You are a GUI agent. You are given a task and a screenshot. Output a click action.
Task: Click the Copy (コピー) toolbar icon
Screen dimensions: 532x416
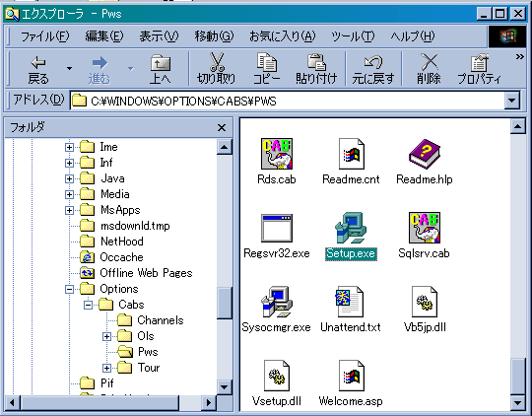click(x=267, y=62)
